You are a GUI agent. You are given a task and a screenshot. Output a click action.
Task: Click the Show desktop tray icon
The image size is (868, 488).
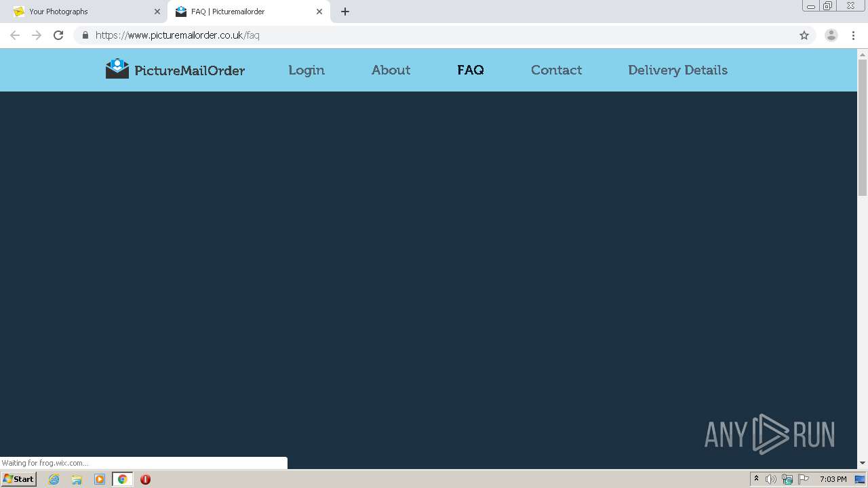(x=860, y=479)
